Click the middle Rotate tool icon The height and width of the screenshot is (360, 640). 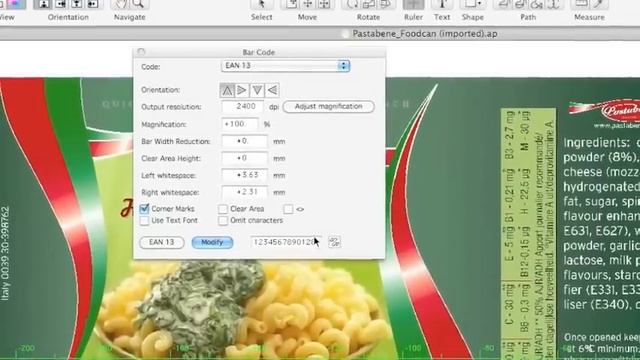pos(369,4)
